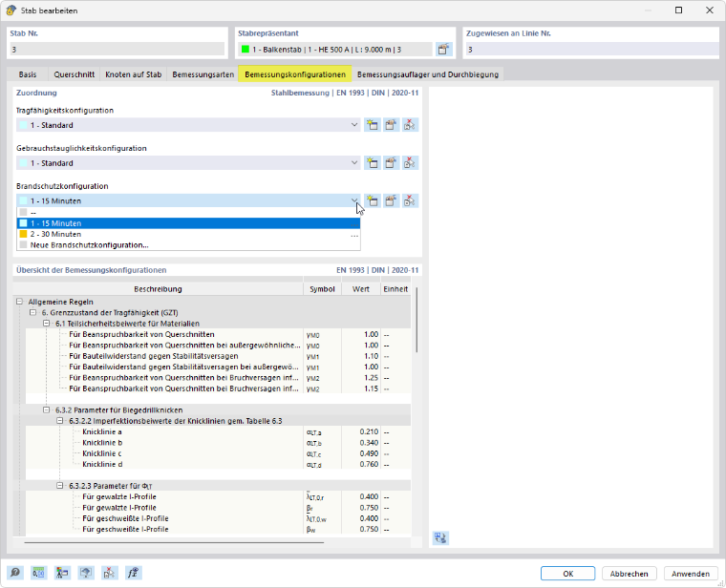The width and height of the screenshot is (726, 588).
Task: Select the 'Knicklinie a' row
Action: pyautogui.click(x=218, y=431)
